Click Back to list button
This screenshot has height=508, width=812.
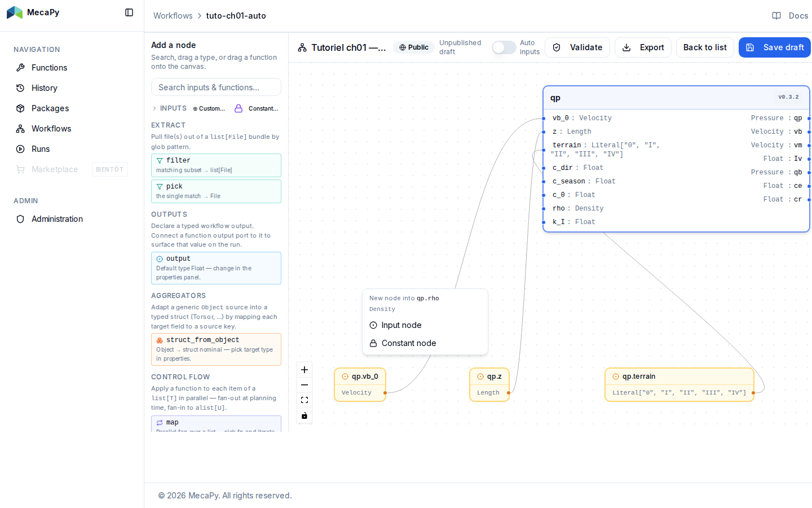coord(705,47)
